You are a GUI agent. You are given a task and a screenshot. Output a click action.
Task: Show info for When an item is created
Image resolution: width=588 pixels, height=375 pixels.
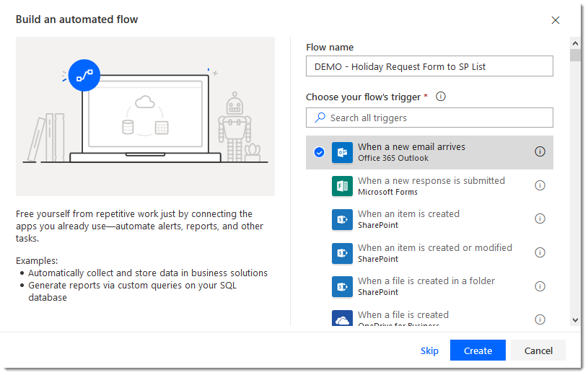[540, 219]
